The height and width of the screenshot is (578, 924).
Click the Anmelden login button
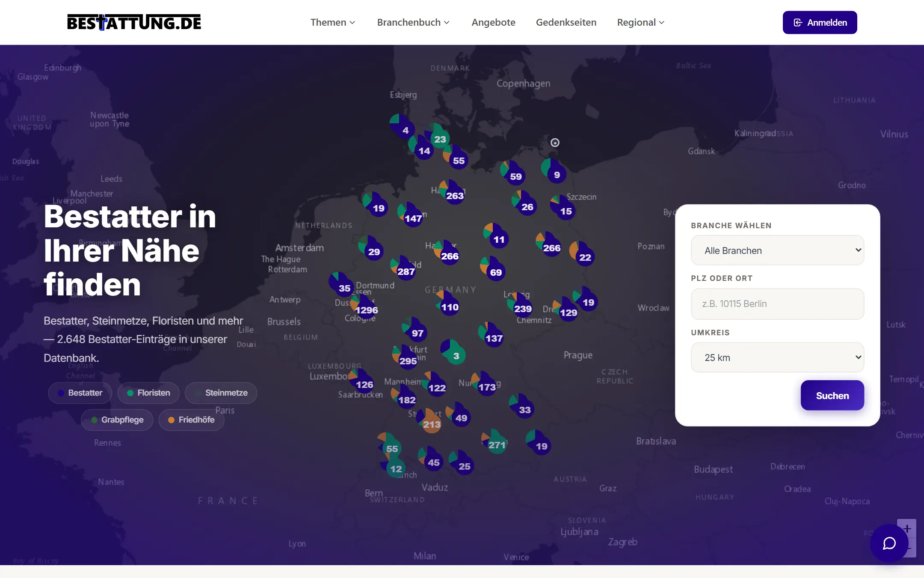[x=820, y=22]
